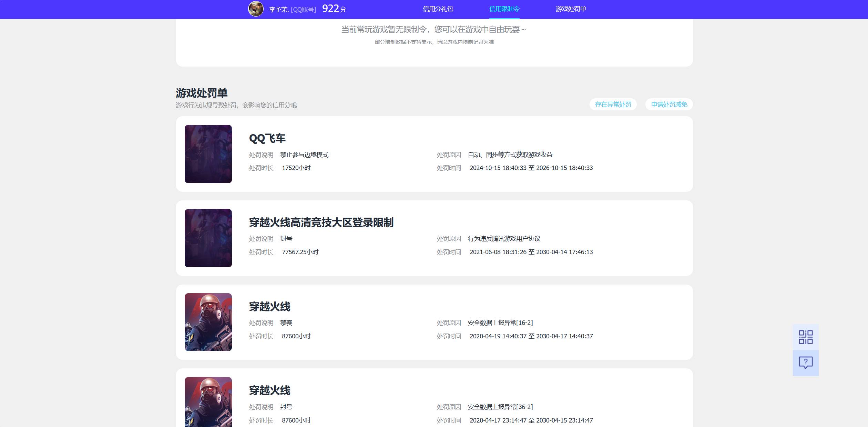Switch to the 信用限制令 tab

tap(504, 9)
